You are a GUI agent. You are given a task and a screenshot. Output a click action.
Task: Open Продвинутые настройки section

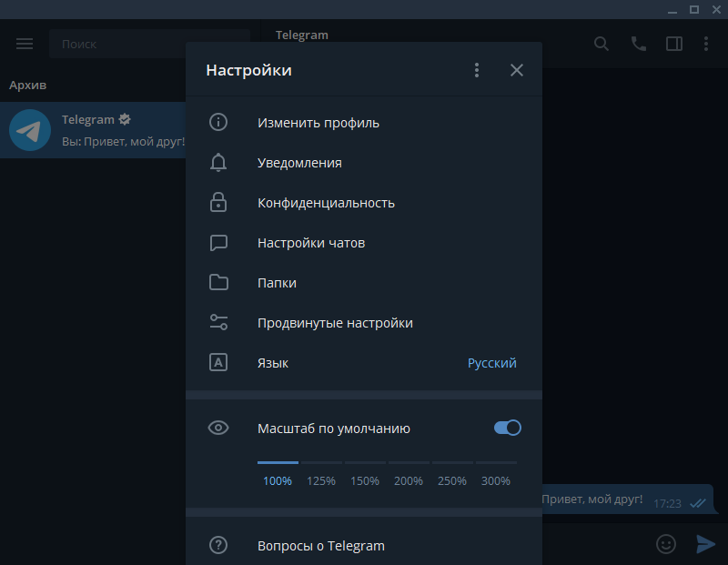(364, 322)
